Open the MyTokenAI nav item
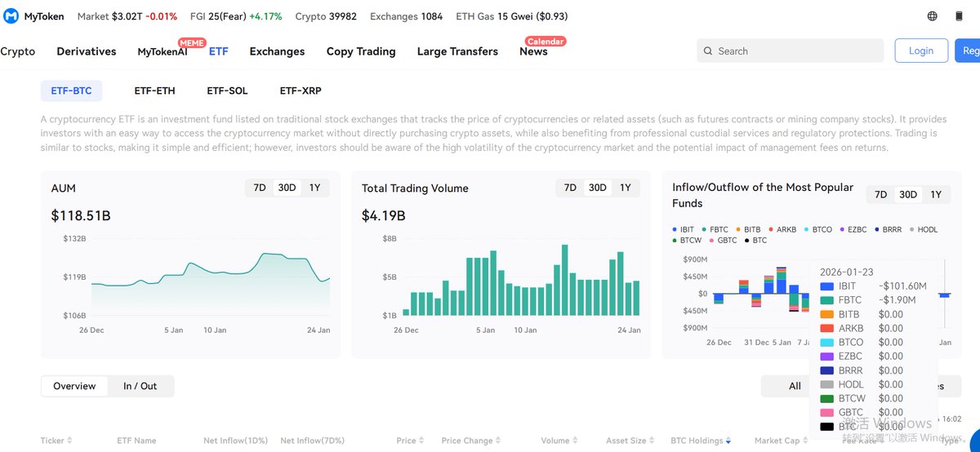 (x=163, y=51)
